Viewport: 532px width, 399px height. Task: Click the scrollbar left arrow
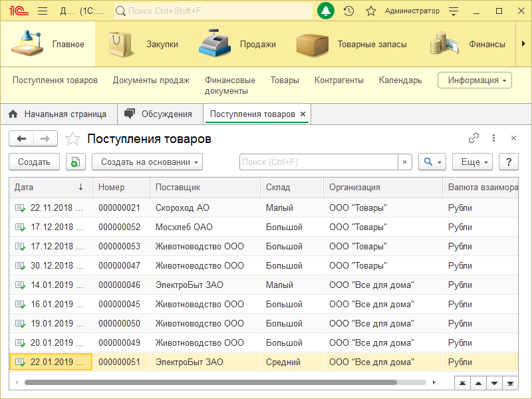[x=17, y=382]
